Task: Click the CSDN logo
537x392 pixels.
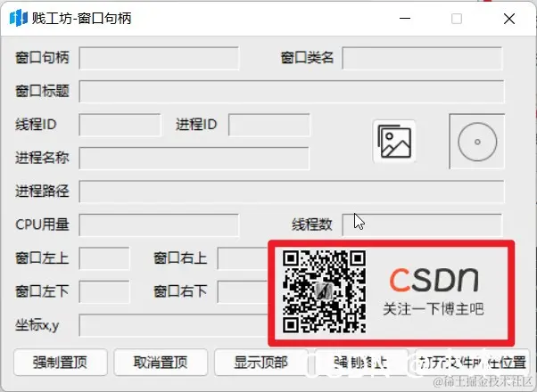Action: [434, 280]
